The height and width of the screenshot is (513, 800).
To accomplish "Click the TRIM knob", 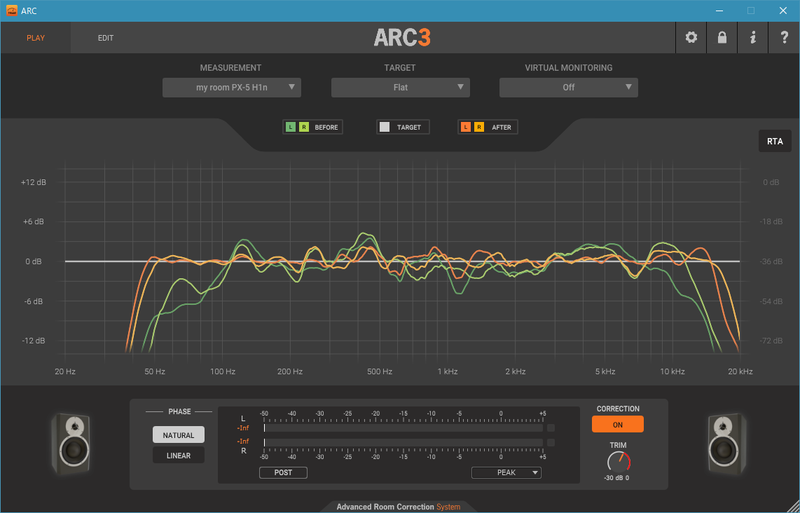I will click(618, 461).
